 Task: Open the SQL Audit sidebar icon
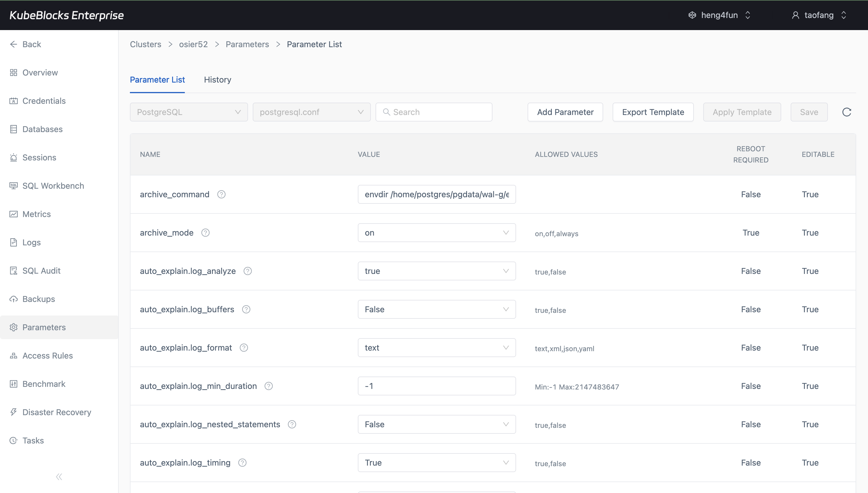(x=14, y=270)
